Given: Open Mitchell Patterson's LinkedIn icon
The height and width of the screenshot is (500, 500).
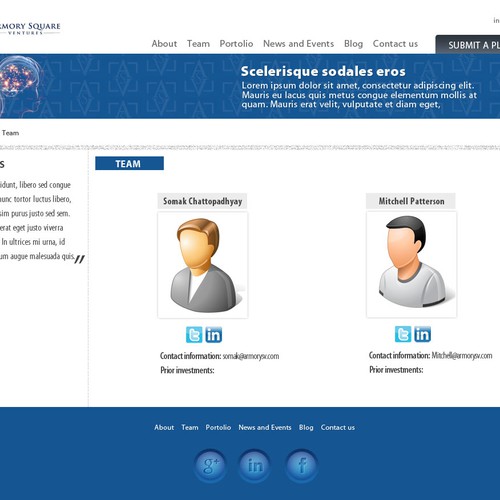Looking at the screenshot, I should (x=423, y=334).
